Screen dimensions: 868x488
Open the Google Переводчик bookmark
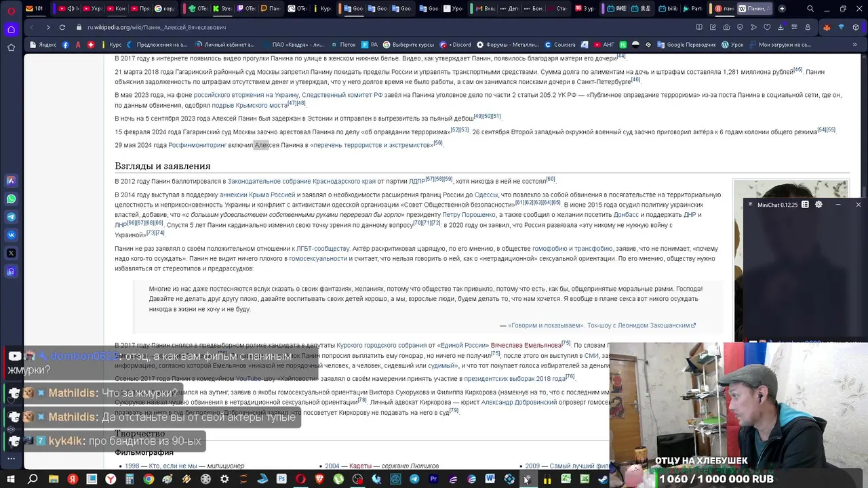tap(686, 45)
